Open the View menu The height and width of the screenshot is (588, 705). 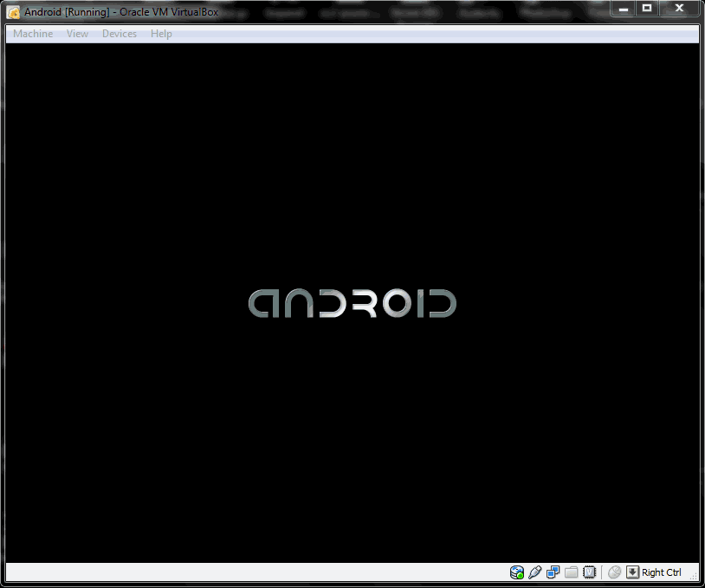pyautogui.click(x=77, y=34)
